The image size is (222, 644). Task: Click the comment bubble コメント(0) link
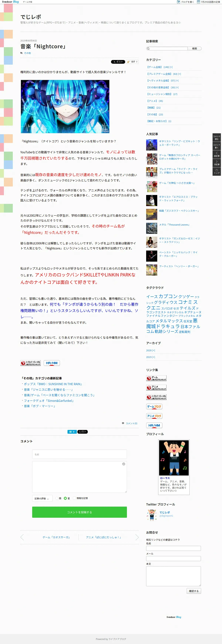130,423
